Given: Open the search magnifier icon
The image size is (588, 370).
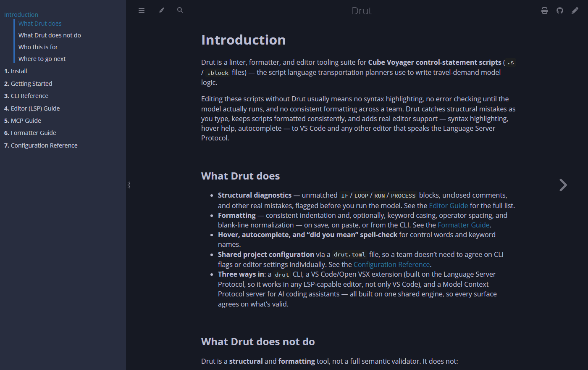Looking at the screenshot, I should tap(180, 10).
